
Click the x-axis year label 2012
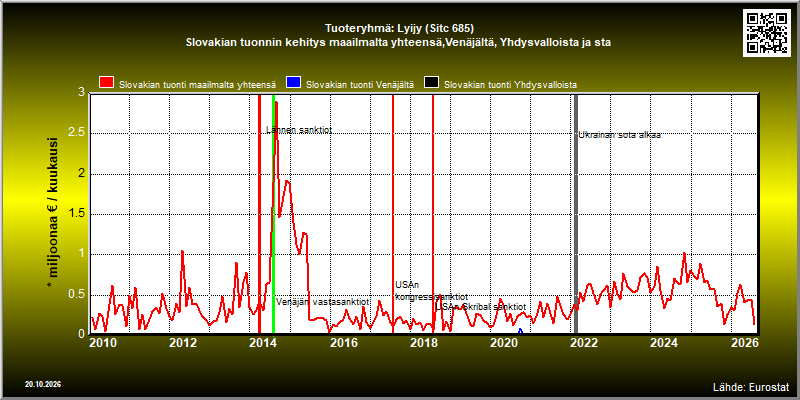(183, 342)
